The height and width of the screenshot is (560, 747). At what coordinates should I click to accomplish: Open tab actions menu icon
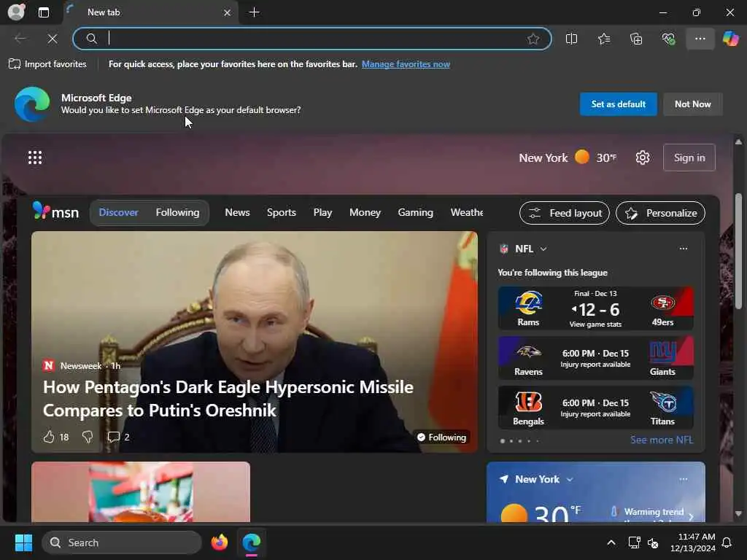click(44, 12)
